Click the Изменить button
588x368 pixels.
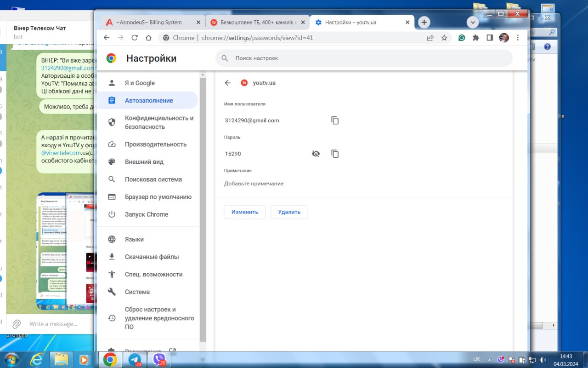click(245, 212)
